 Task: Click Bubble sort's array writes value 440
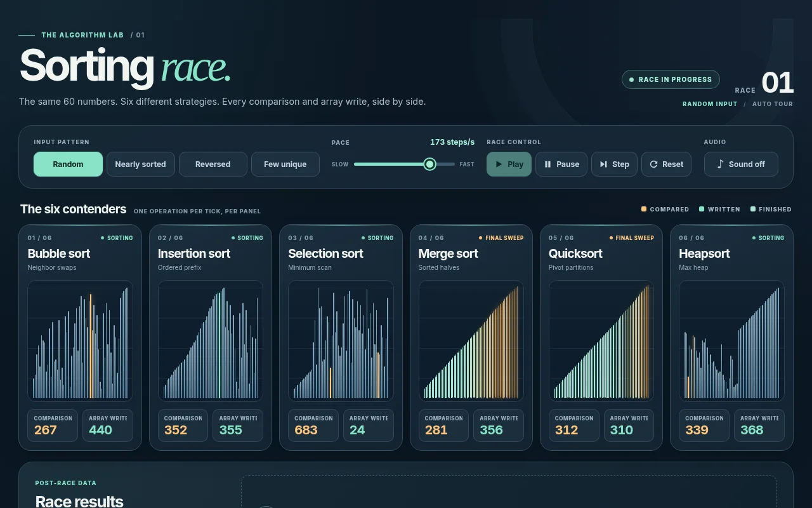pos(100,430)
